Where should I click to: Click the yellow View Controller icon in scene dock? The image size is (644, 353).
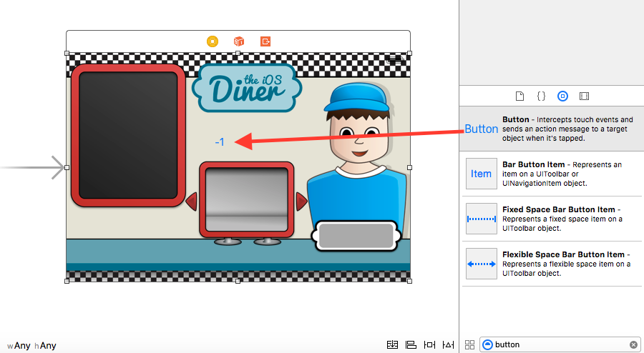(x=213, y=41)
